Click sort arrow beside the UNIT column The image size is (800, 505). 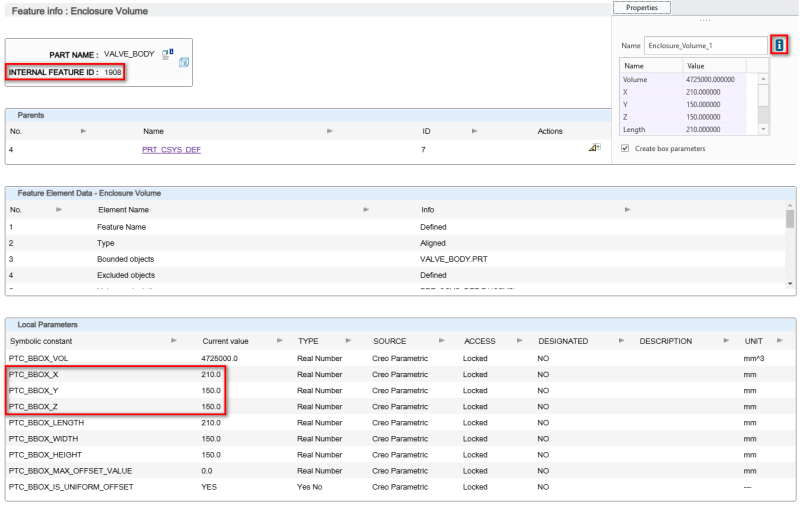pyautogui.click(x=779, y=341)
